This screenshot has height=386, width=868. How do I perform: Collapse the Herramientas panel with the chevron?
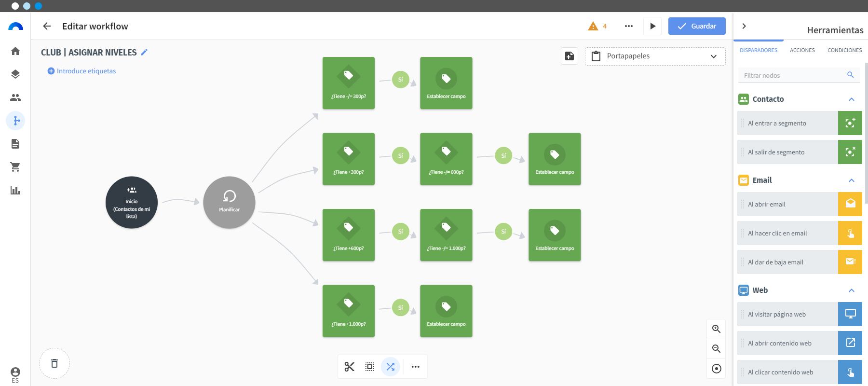click(744, 26)
